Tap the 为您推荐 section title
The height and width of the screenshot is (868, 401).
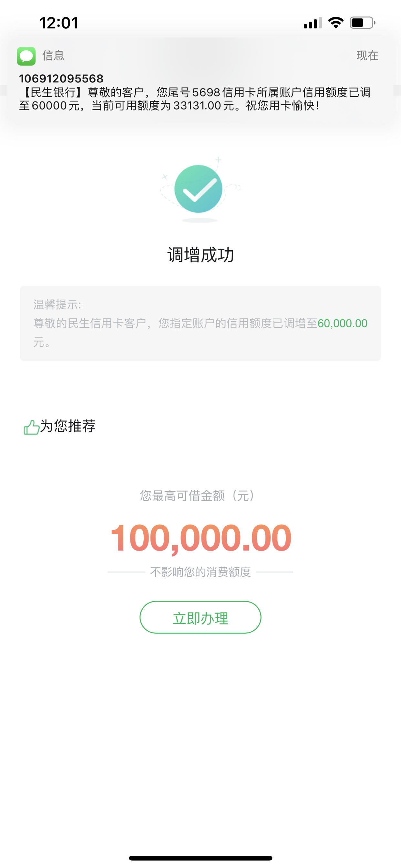68,426
